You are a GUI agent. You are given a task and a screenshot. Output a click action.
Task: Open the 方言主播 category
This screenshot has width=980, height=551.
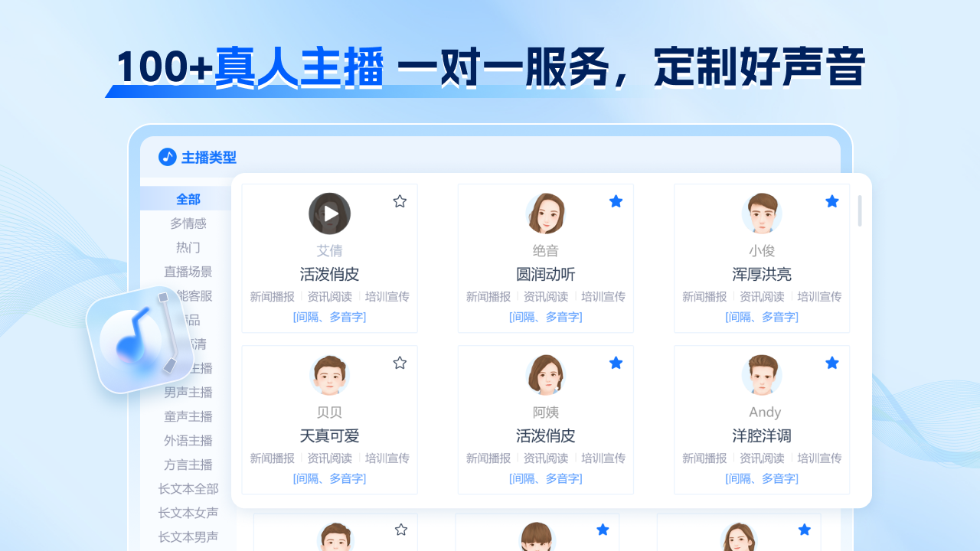(187, 465)
